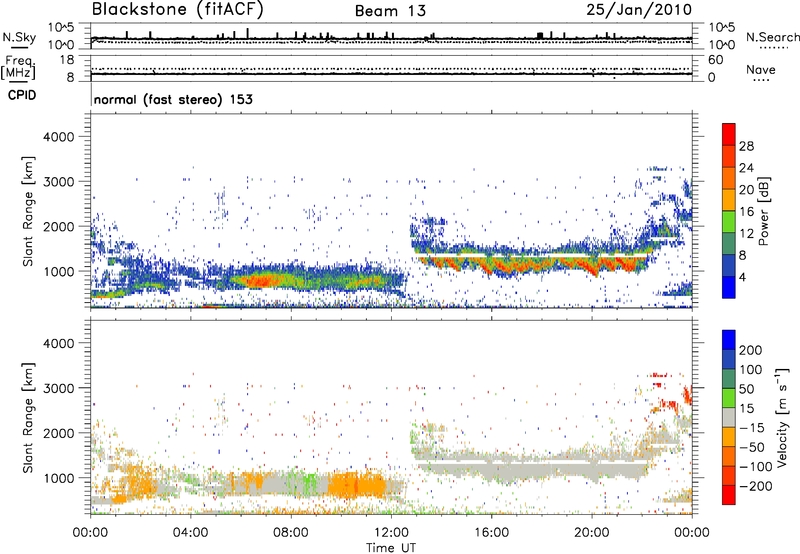Click the '3000' tick on velocity panel
This screenshot has height=554, width=800.
tap(58, 388)
